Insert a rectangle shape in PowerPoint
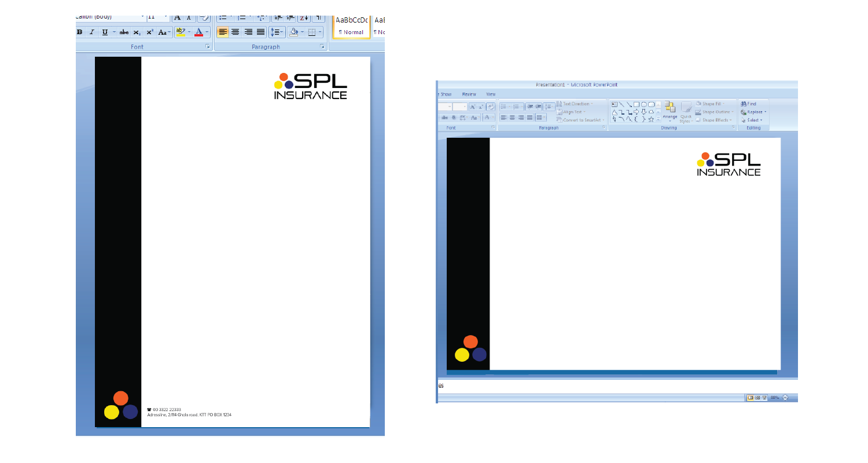 (x=636, y=104)
